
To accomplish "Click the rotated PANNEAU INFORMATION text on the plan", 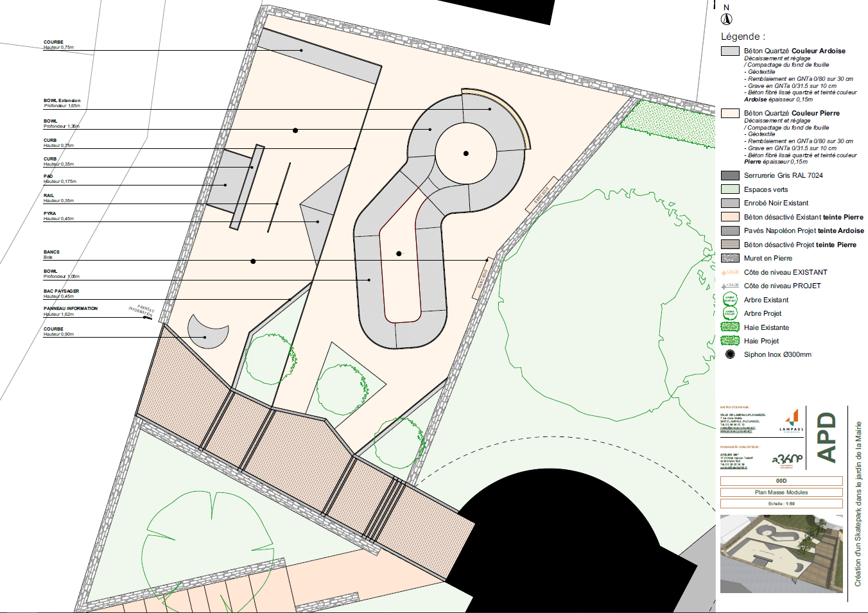I will click(x=142, y=311).
